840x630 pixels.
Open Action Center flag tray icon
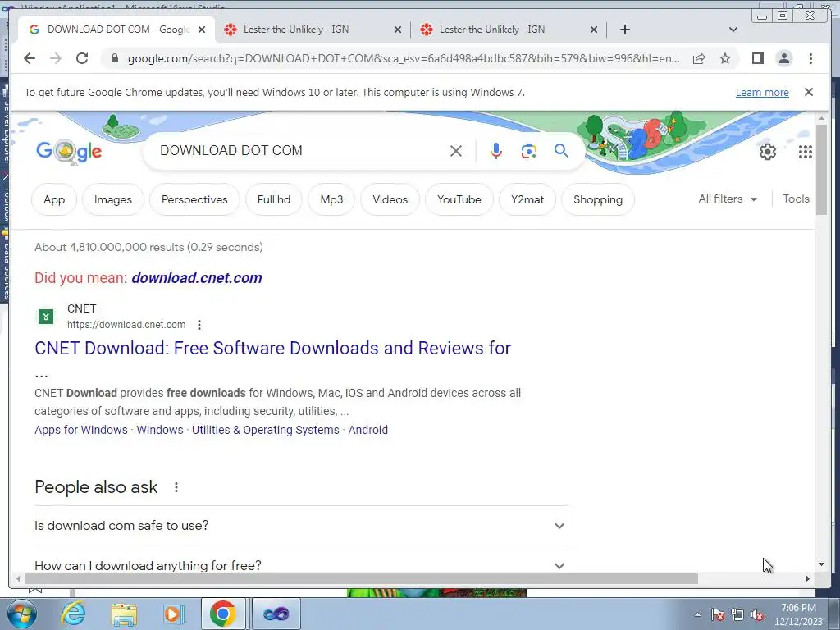point(718,614)
